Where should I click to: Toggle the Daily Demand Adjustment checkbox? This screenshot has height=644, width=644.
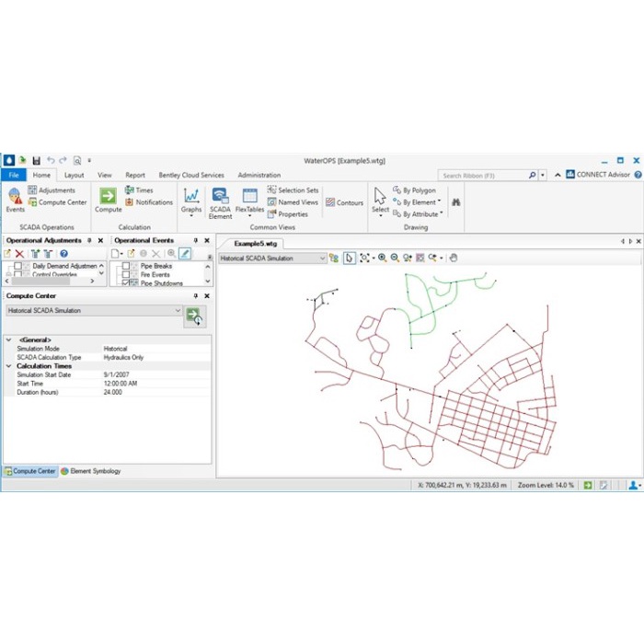18,266
